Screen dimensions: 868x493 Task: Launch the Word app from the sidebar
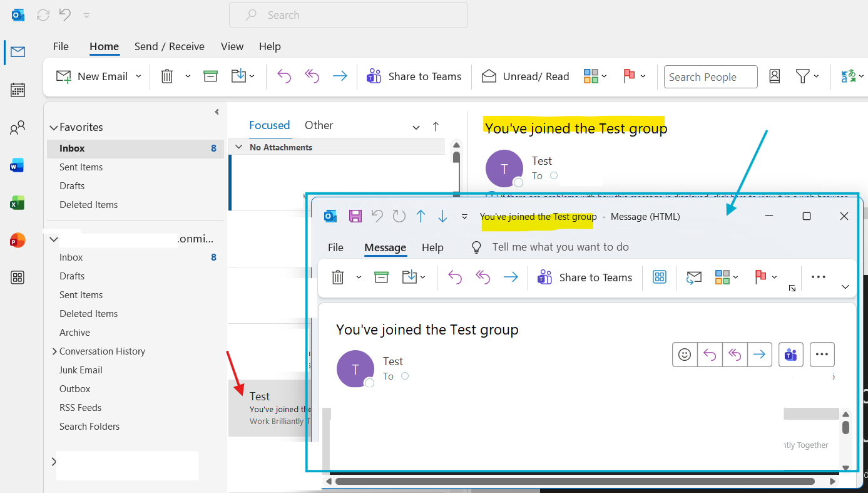point(18,165)
